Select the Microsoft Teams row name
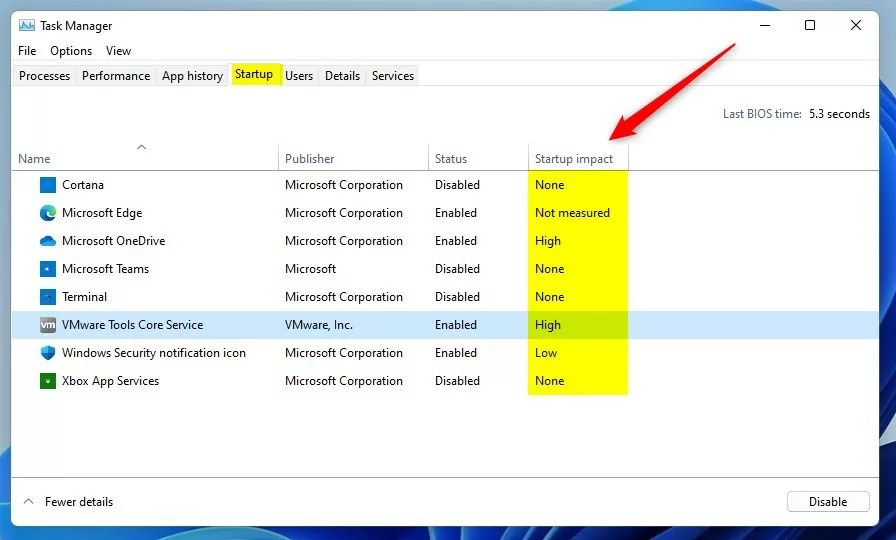896x540 pixels. [x=105, y=269]
